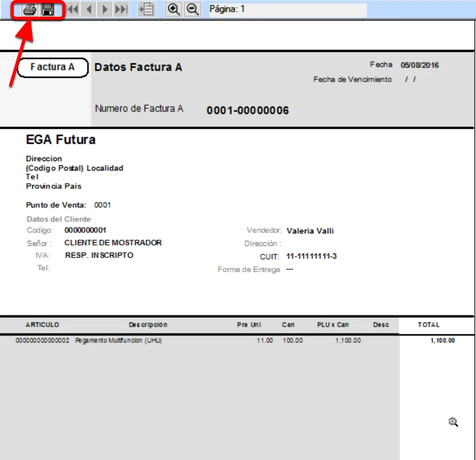The width and height of the screenshot is (476, 460).
Task: Go to the first page of the report
Action: [x=73, y=10]
